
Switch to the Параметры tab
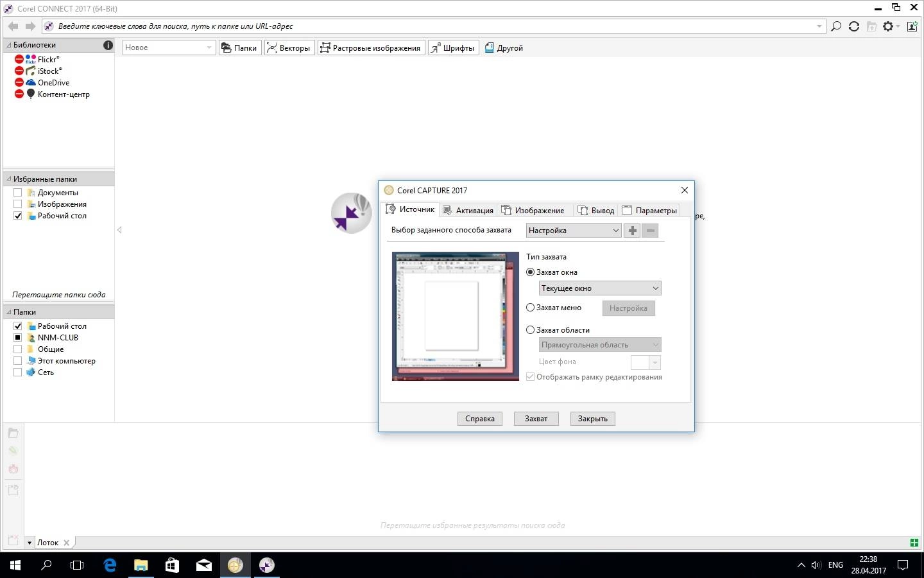coord(649,210)
